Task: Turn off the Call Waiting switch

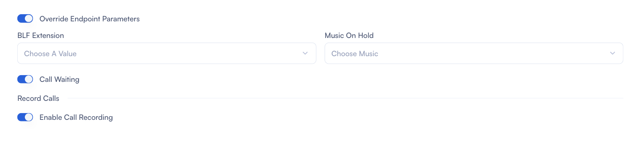Action: coord(25,79)
